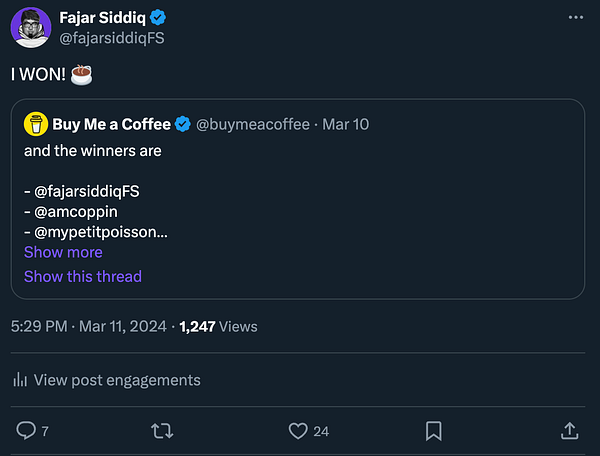Like the post with heart icon
The height and width of the screenshot is (456, 600).
(297, 430)
